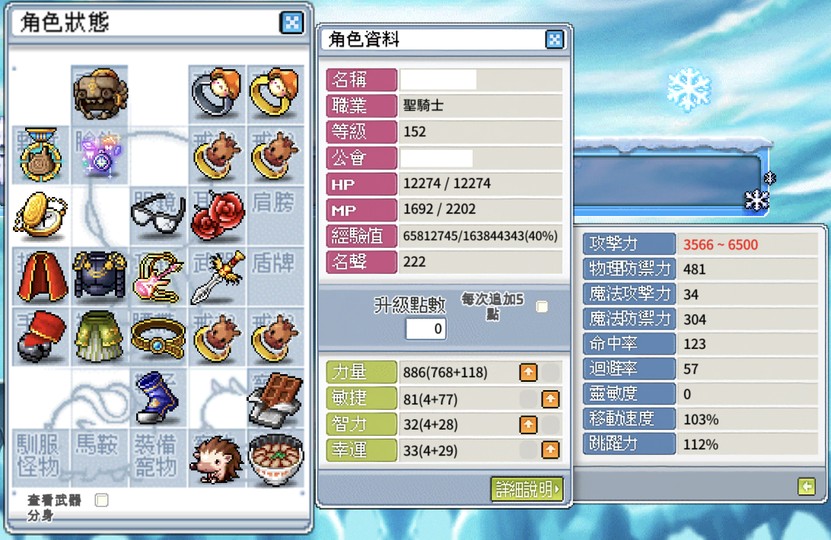Screen dimensions: 831x540
Task: Click the hedgehog pet icon
Action: coord(217,459)
